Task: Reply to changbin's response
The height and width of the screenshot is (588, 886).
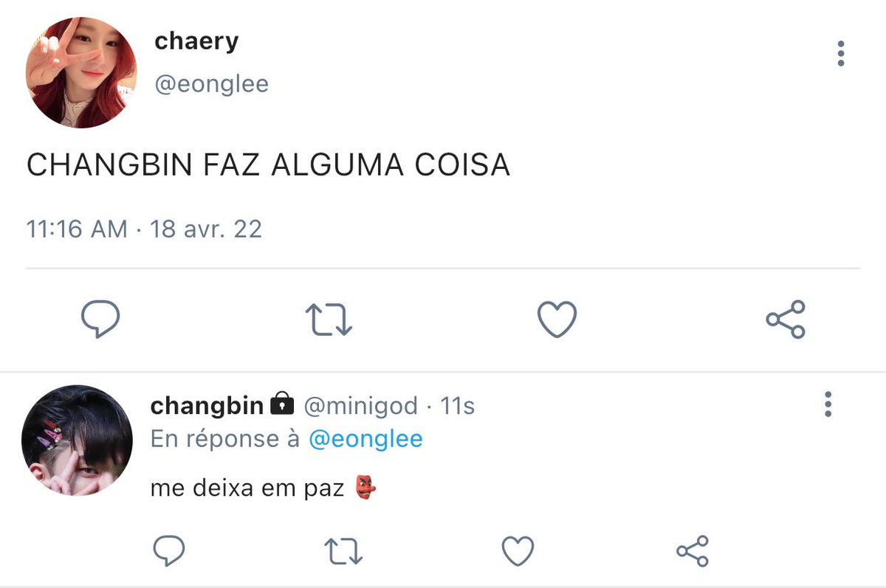Action: (x=169, y=550)
